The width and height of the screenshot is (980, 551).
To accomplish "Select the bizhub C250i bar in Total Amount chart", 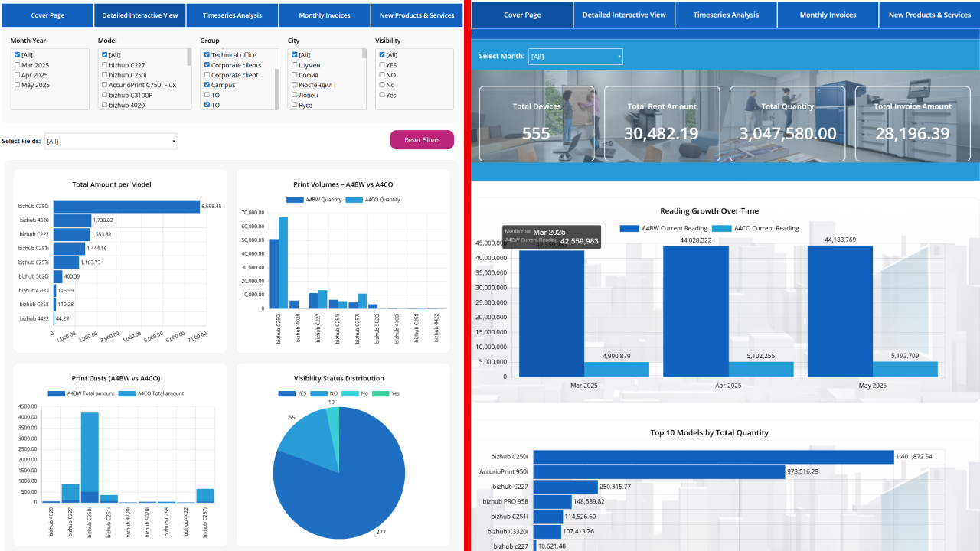I will click(126, 207).
